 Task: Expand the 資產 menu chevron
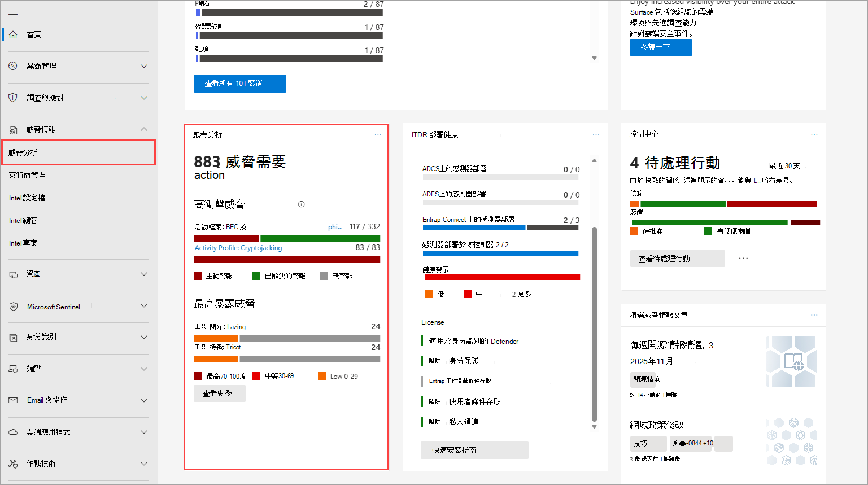[144, 274]
